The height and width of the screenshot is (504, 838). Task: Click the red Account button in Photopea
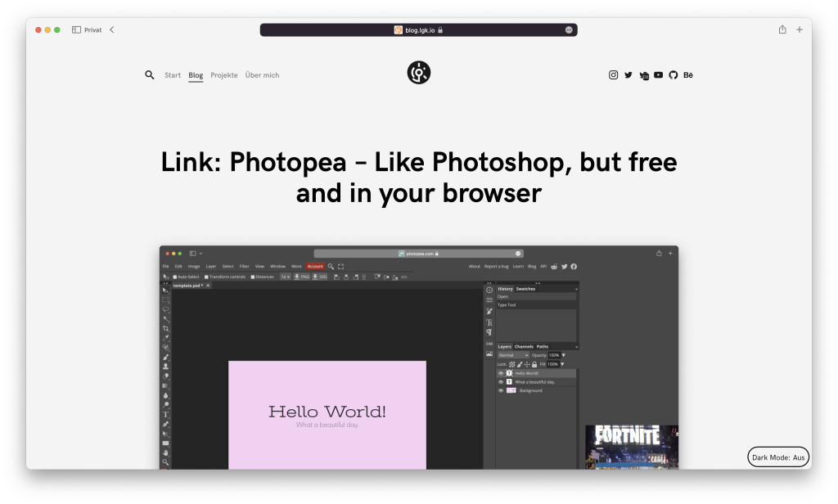pyautogui.click(x=315, y=266)
